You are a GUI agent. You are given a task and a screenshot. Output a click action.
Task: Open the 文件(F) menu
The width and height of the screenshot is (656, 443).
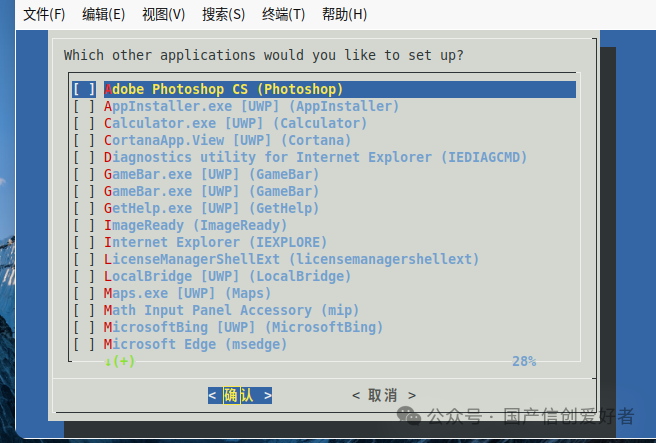point(44,15)
